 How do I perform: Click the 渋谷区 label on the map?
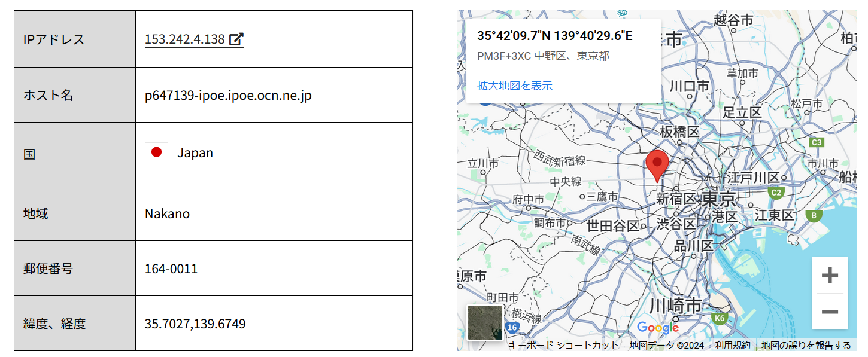(x=676, y=224)
